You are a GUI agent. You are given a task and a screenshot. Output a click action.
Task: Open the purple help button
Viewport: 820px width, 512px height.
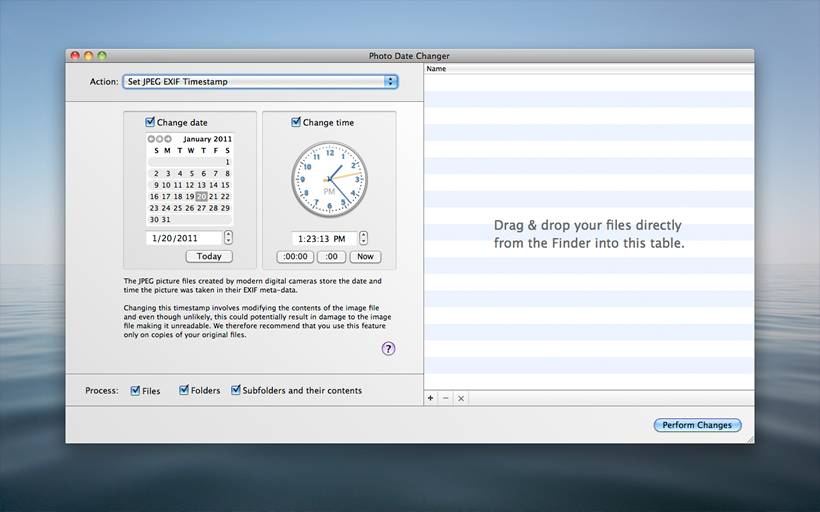pos(388,349)
